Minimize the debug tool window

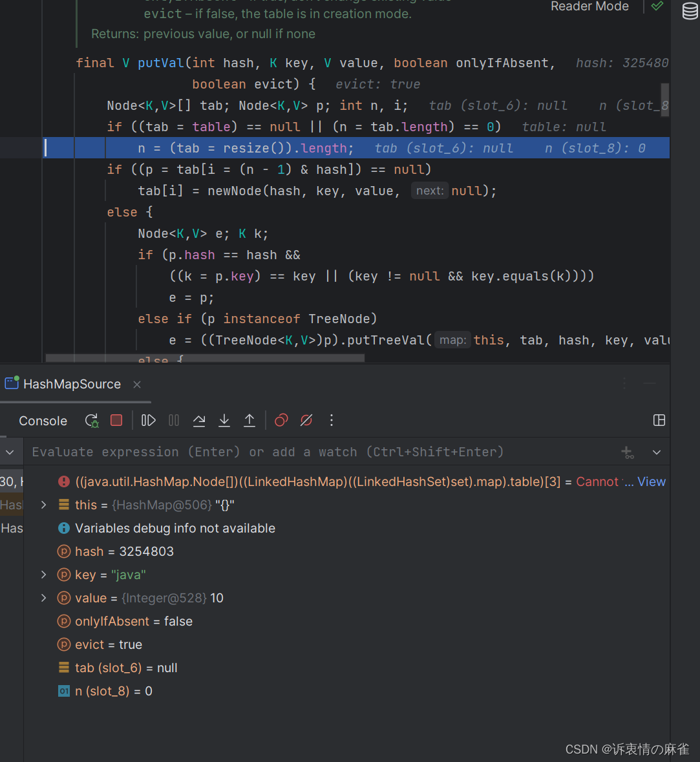(x=650, y=384)
